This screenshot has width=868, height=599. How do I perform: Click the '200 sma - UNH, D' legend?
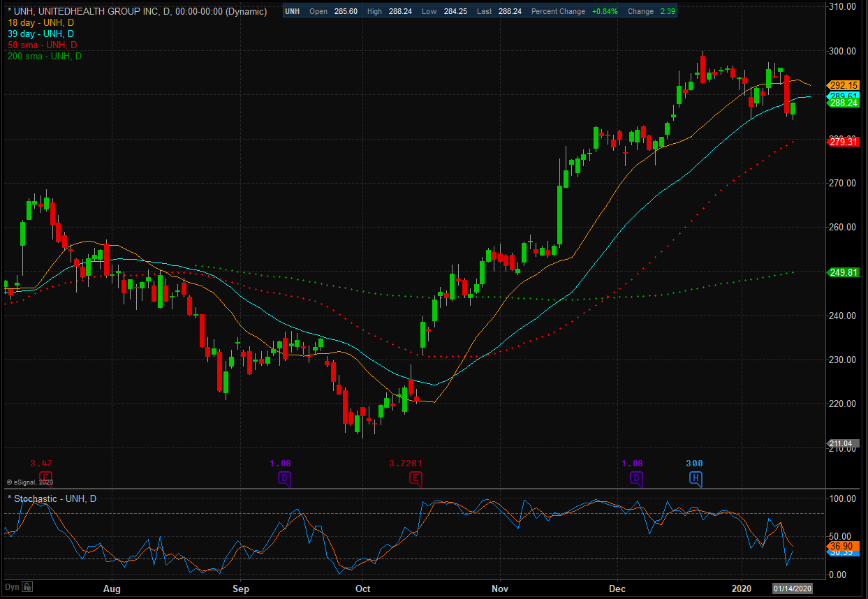point(44,56)
